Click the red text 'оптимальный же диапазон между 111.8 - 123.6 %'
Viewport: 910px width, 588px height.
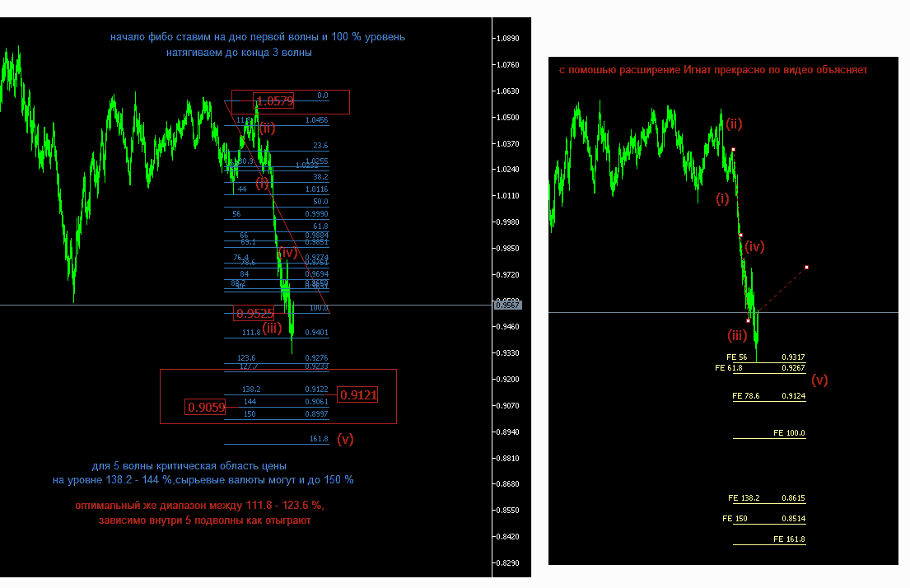199,505
